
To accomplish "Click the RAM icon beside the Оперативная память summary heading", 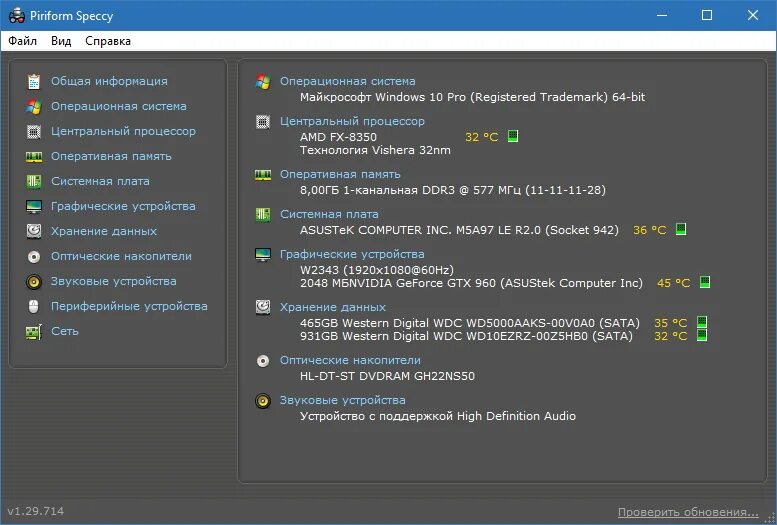I will [x=263, y=175].
